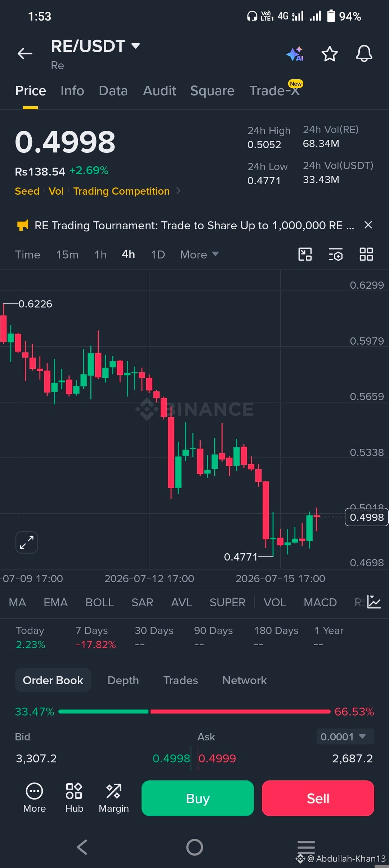
Task: Tap the red Sell button
Action: point(318,798)
